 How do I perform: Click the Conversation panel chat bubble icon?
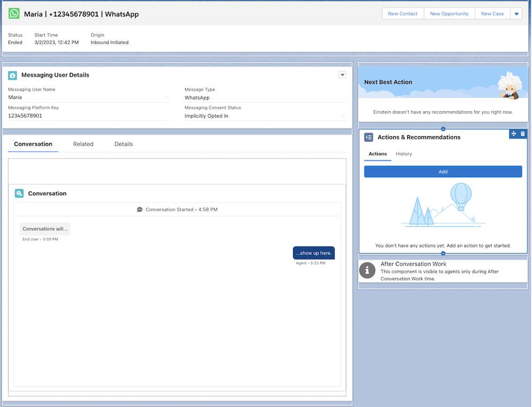click(19, 193)
